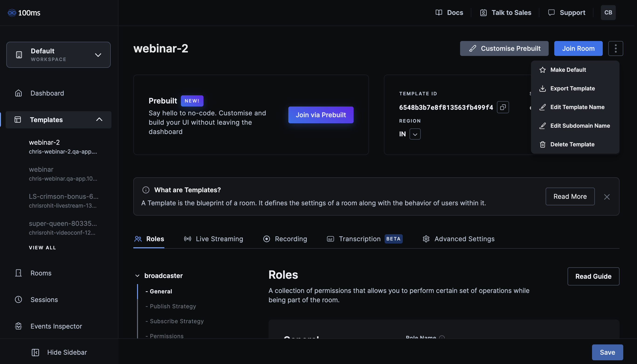Select Export Template menu entry
The height and width of the screenshot is (364, 637).
pyautogui.click(x=572, y=89)
